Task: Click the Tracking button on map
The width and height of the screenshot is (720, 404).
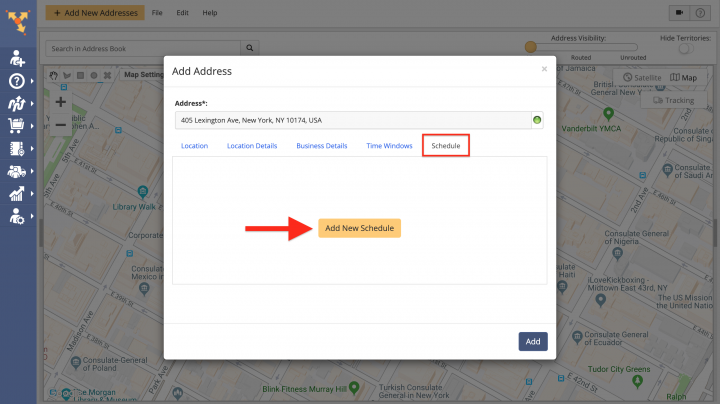Action: click(674, 100)
